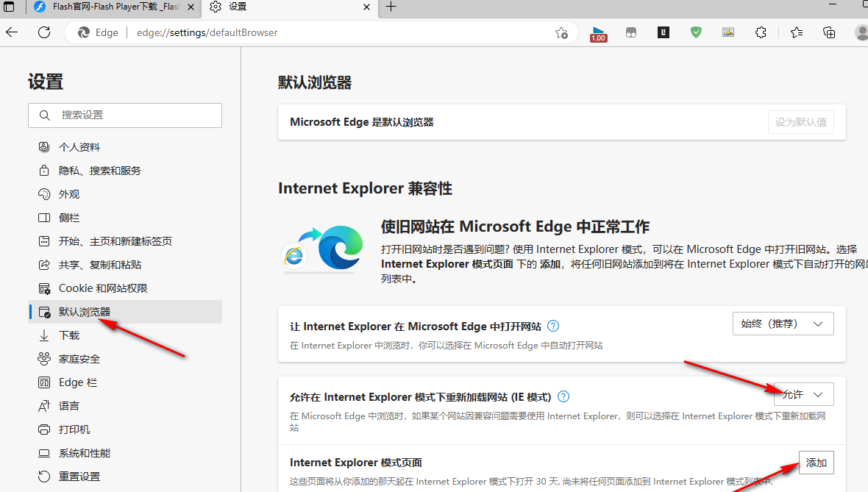Refresh the page using the reload icon

[43, 32]
